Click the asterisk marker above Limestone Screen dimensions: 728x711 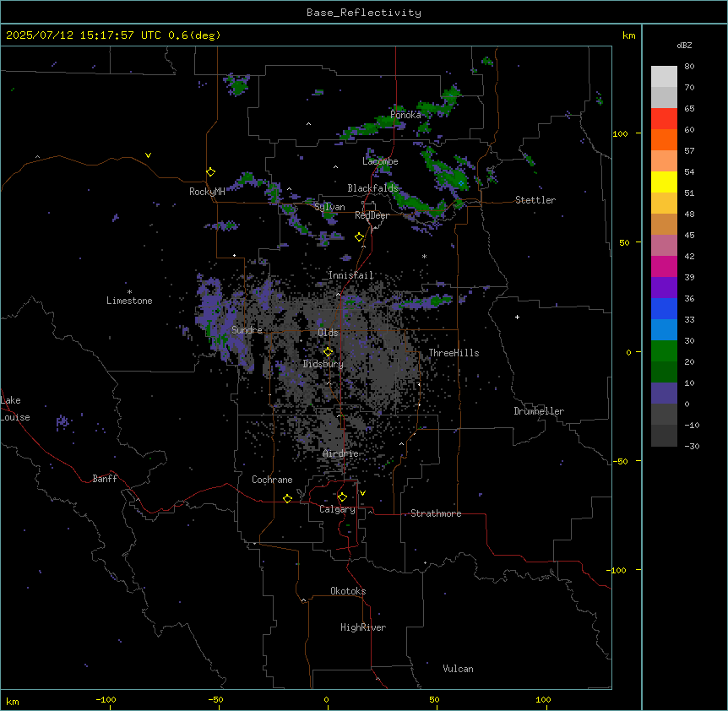click(x=129, y=292)
